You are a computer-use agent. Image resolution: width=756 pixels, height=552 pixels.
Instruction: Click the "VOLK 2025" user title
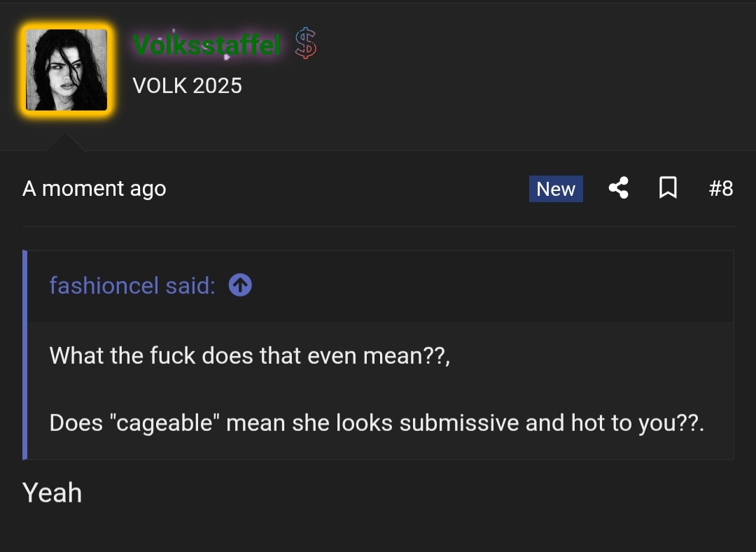[x=187, y=86]
